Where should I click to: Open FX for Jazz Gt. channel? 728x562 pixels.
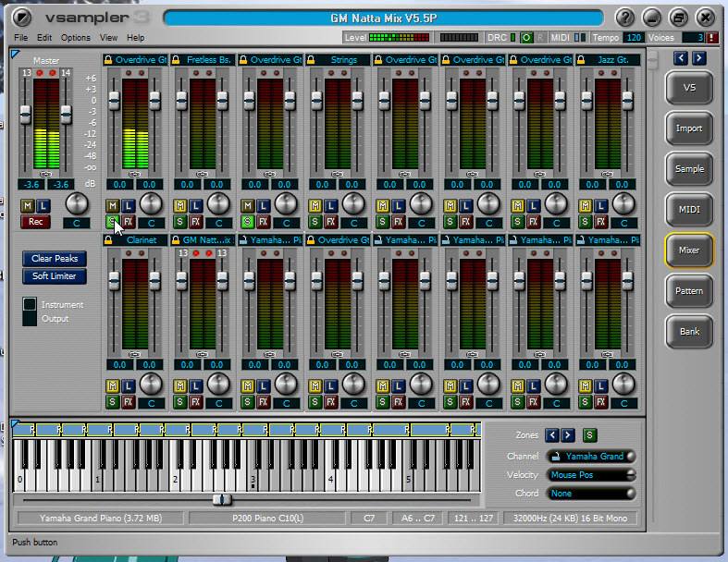(601, 222)
